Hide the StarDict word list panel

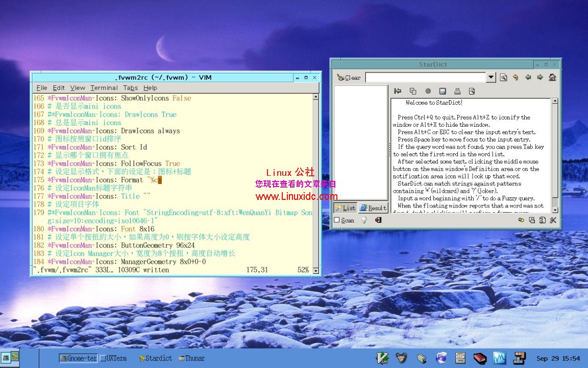398,91
